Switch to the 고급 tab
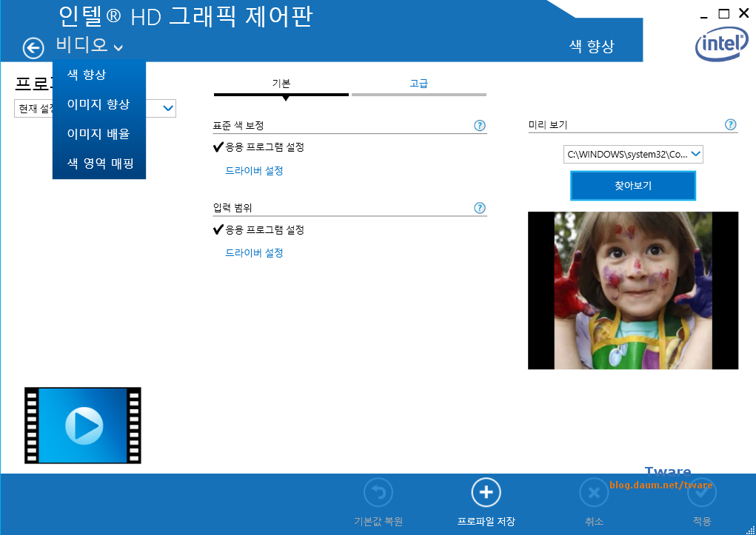This screenshot has width=756, height=535. (x=418, y=84)
